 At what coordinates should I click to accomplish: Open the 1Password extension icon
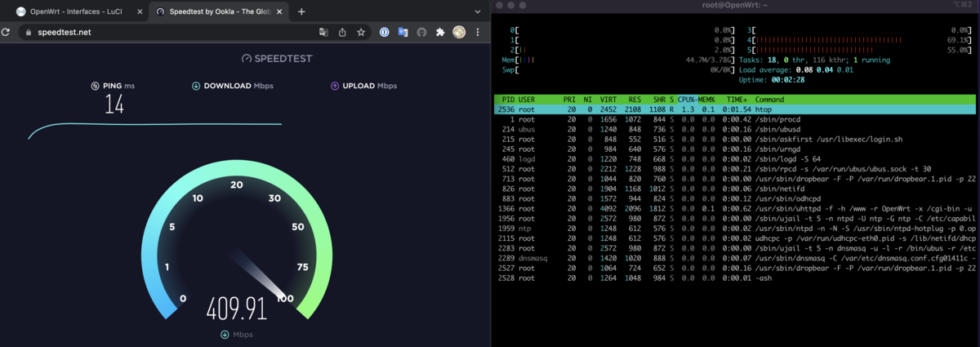coord(385,33)
